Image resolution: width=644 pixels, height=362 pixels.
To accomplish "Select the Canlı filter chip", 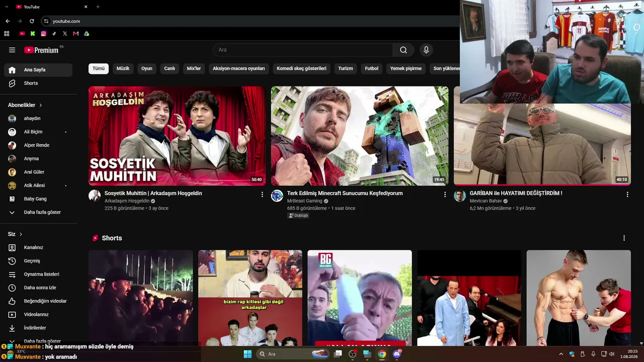I will 170,68.
